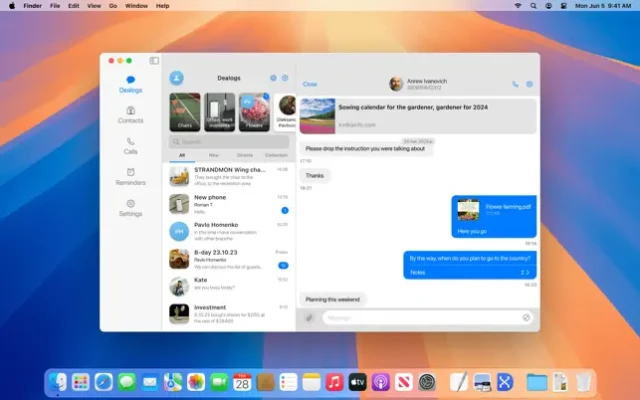Open the Chairs story card
This screenshot has width=640, height=400.
pyautogui.click(x=185, y=112)
